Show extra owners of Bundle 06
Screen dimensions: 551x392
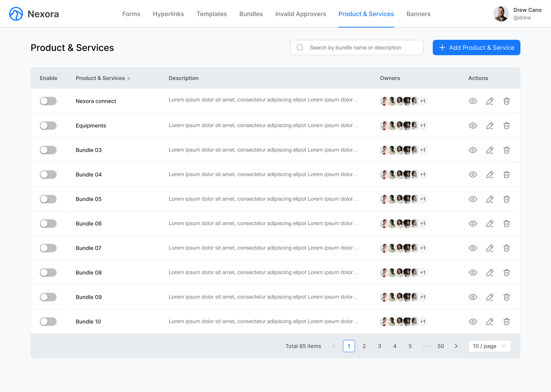tap(423, 223)
